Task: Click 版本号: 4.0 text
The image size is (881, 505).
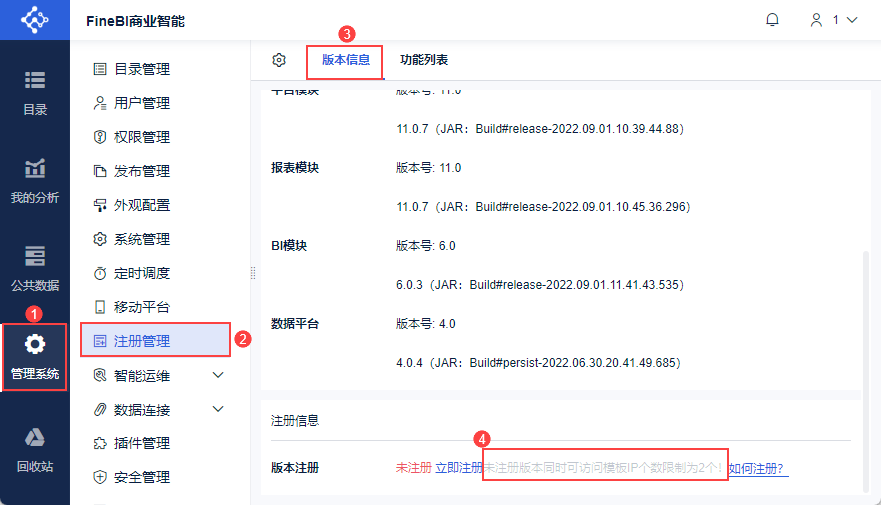Action: 425,324
